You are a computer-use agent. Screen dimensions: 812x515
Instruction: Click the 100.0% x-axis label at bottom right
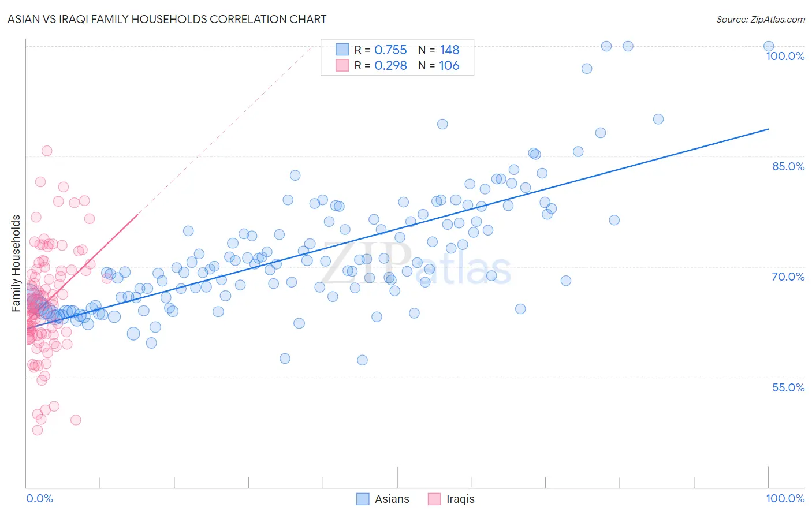(x=785, y=498)
